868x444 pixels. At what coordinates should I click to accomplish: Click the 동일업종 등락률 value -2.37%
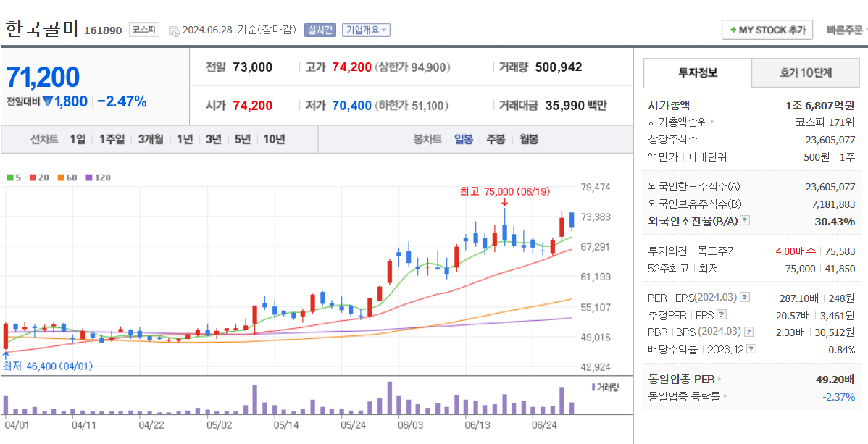click(x=839, y=396)
